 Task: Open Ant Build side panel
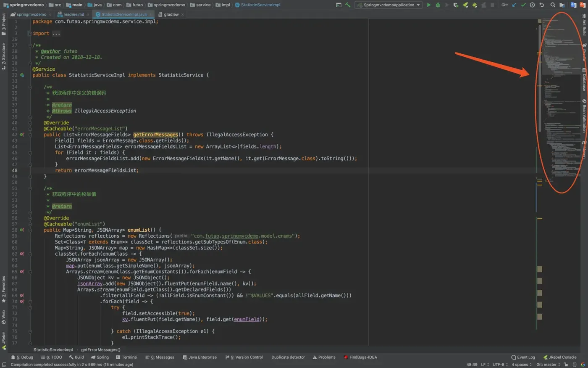(x=584, y=25)
